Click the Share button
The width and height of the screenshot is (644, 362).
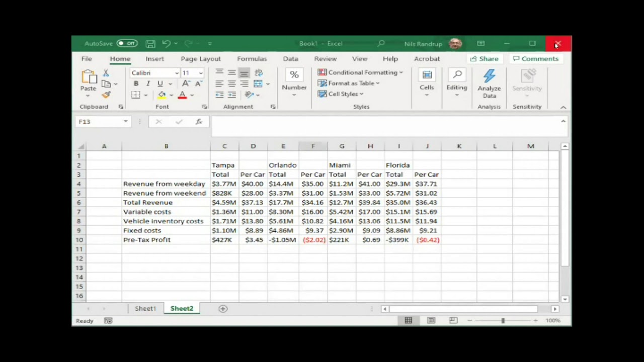coord(484,59)
